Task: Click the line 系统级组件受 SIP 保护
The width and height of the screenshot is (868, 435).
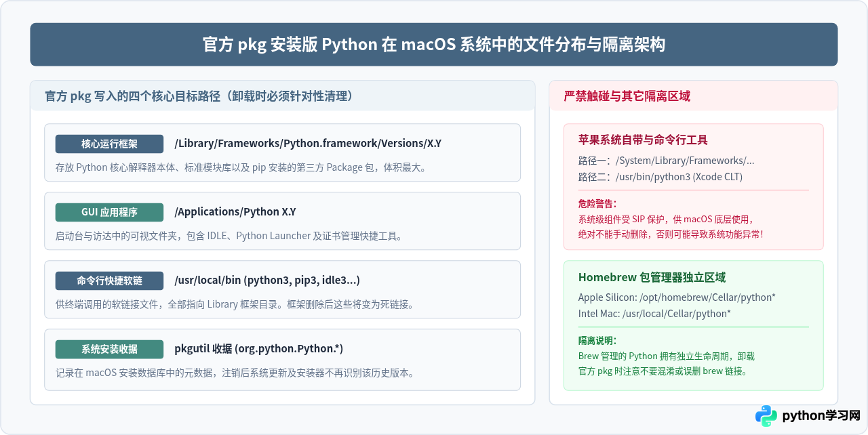Action: pyautogui.click(x=666, y=219)
